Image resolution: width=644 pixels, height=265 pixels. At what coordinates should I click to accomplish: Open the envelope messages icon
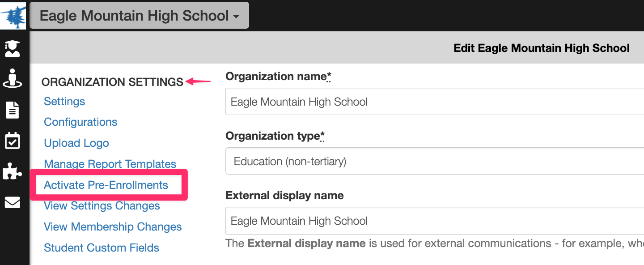pos(13,203)
